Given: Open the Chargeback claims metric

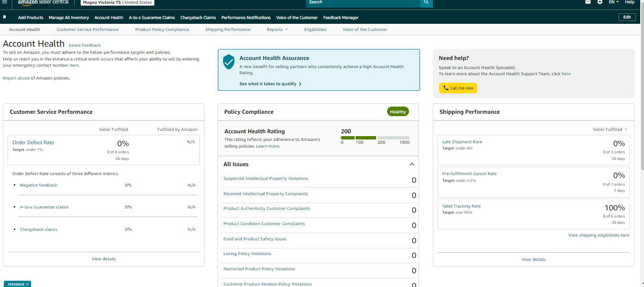Looking at the screenshot, I should tap(39, 229).
